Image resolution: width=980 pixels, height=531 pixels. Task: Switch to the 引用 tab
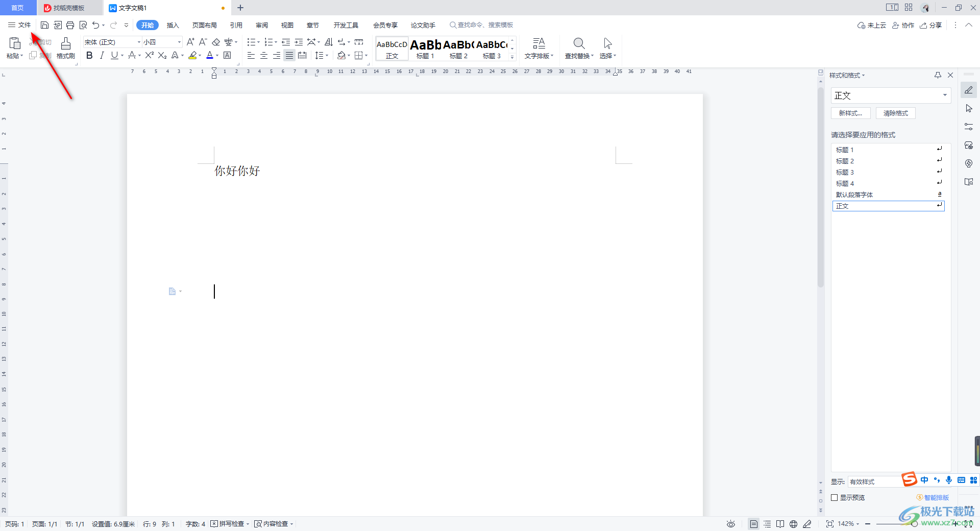click(x=236, y=25)
